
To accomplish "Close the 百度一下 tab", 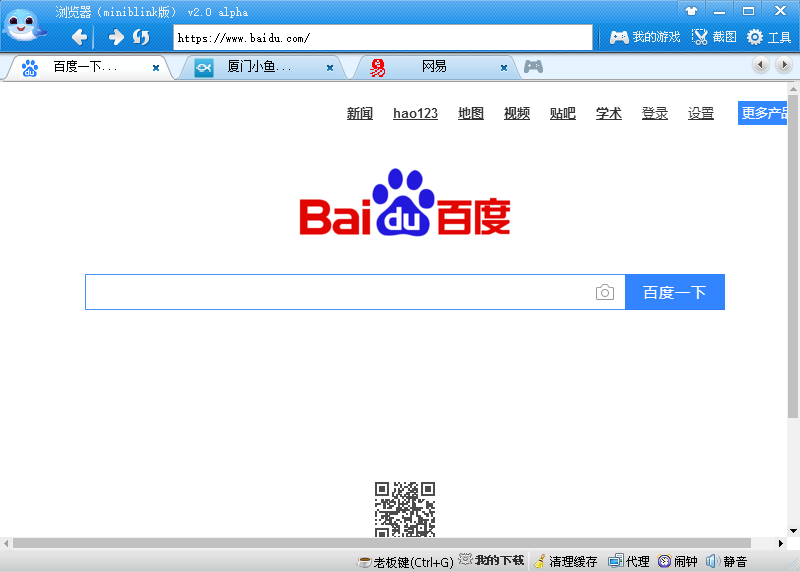I will [156, 68].
